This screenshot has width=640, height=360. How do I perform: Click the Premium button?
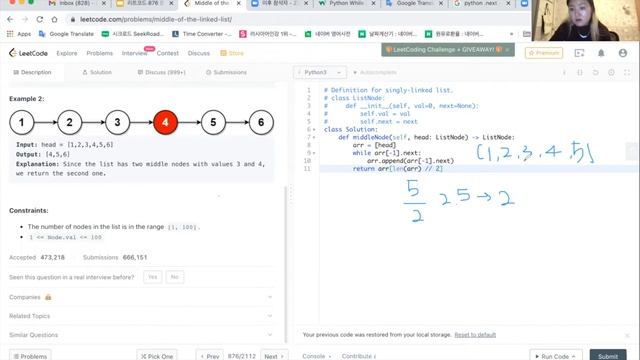click(544, 53)
